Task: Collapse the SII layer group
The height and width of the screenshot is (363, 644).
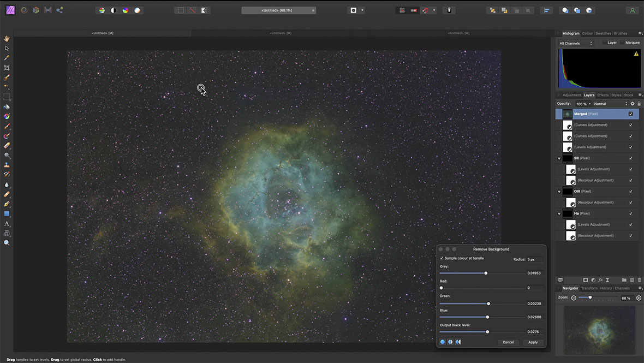Action: (x=559, y=158)
